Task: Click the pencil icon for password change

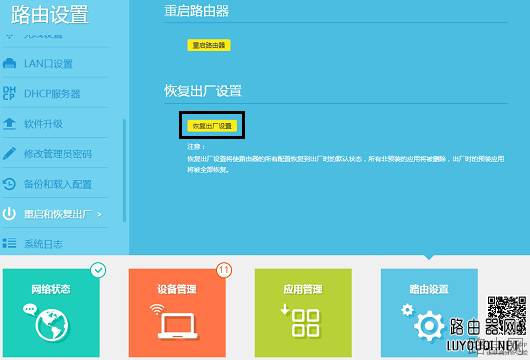Action: (9, 153)
